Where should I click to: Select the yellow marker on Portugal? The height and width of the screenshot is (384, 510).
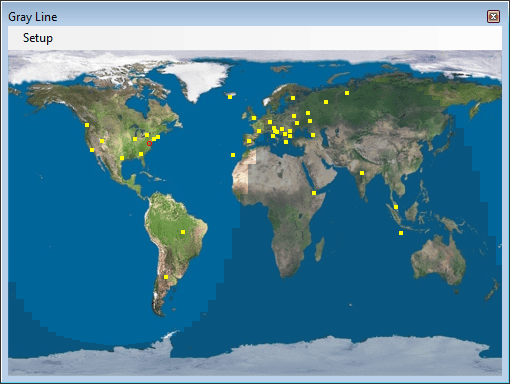point(249,141)
